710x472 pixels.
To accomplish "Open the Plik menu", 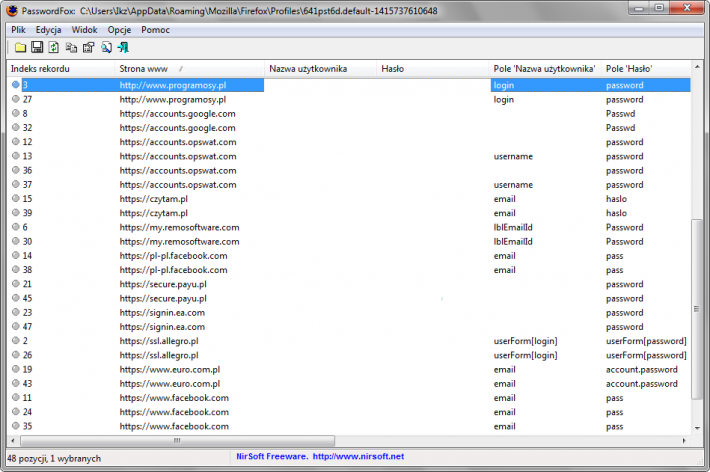I will point(19,30).
